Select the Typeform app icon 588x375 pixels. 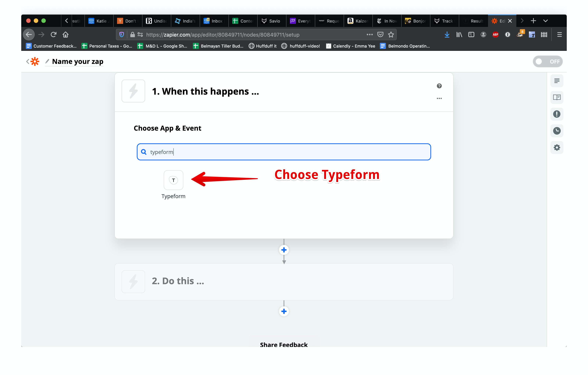[x=173, y=180]
